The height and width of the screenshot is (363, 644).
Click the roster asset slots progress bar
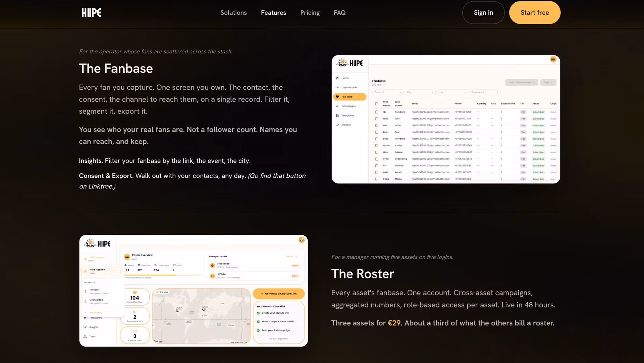(x=163, y=275)
